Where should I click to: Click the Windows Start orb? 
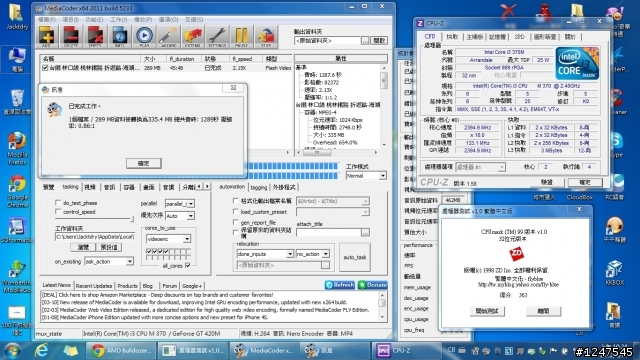pyautogui.click(x=12, y=351)
